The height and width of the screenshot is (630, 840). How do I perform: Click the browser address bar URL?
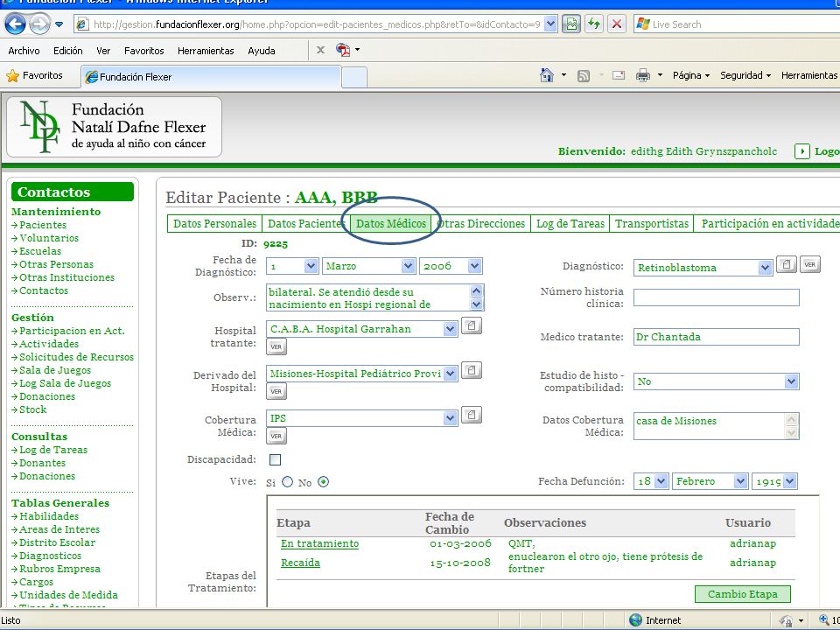coord(317,24)
